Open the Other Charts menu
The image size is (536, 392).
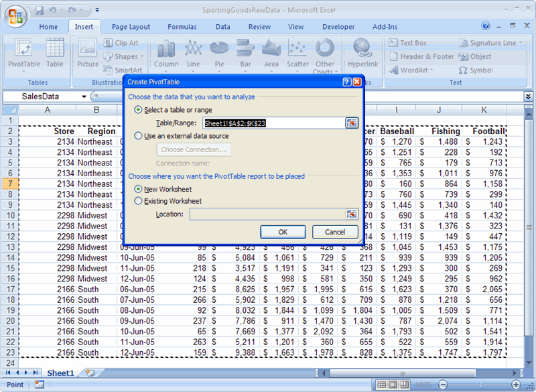pyautogui.click(x=325, y=55)
